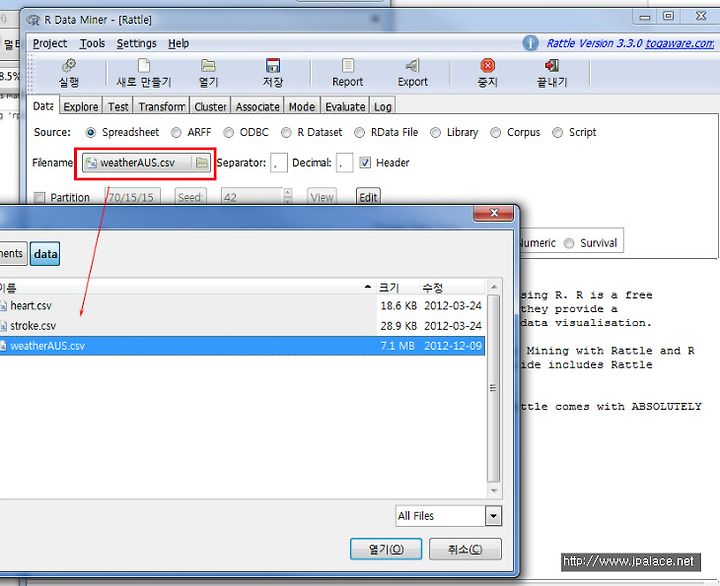Viewport: 720px width, 586px height.
Task: Click the New (새로 만들기) document icon
Action: click(144, 65)
